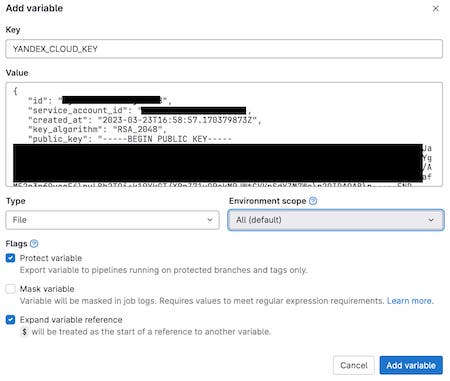The width and height of the screenshot is (450, 381).
Task: Click the Add variable button
Action: pyautogui.click(x=411, y=365)
